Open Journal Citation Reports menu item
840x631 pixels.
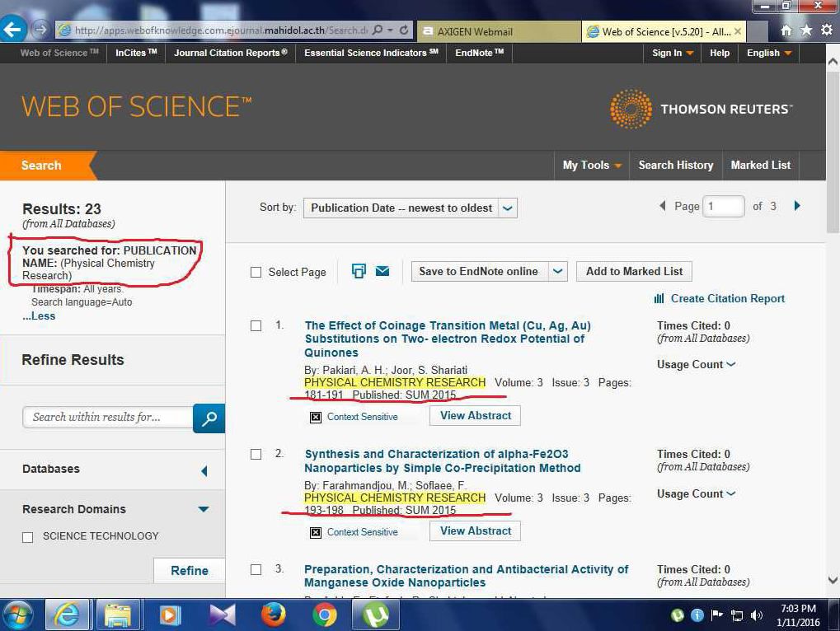point(231,53)
